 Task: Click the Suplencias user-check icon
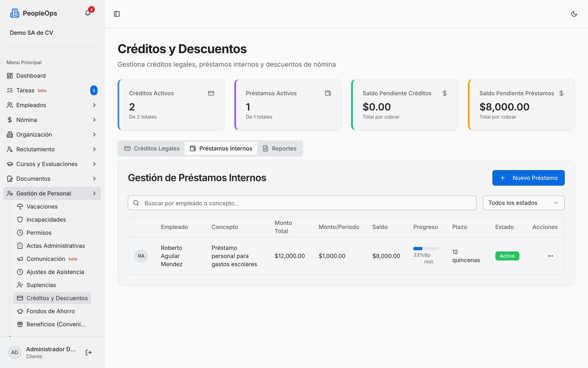20,285
